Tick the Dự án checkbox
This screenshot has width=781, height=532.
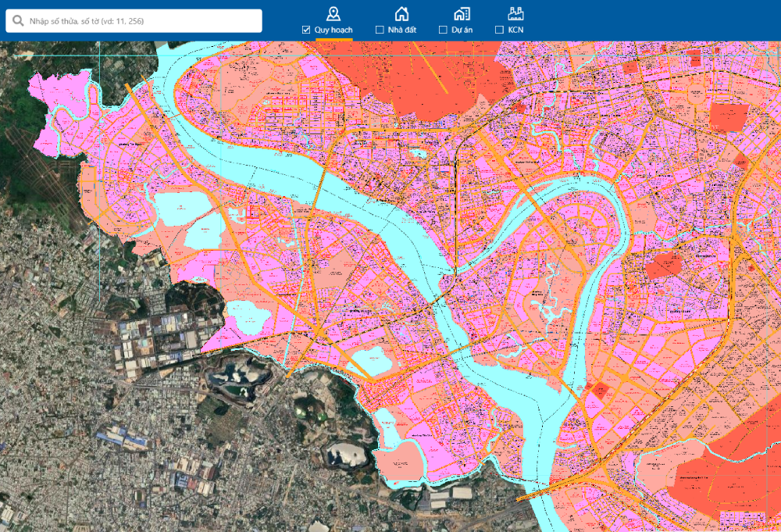pos(443,30)
